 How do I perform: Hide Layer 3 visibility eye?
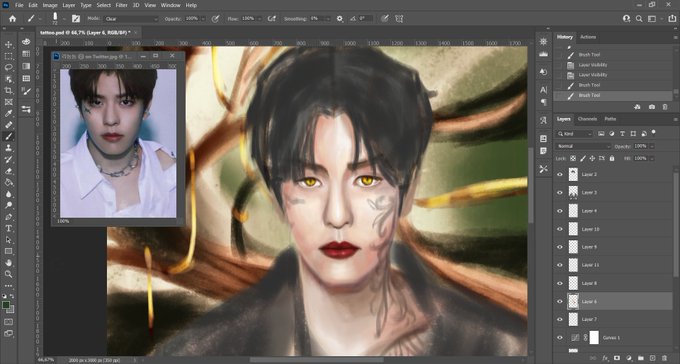pyautogui.click(x=560, y=193)
